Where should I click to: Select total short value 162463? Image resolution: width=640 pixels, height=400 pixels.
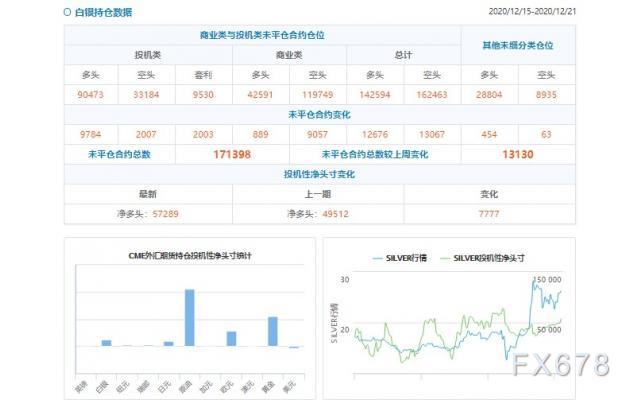coord(432,95)
